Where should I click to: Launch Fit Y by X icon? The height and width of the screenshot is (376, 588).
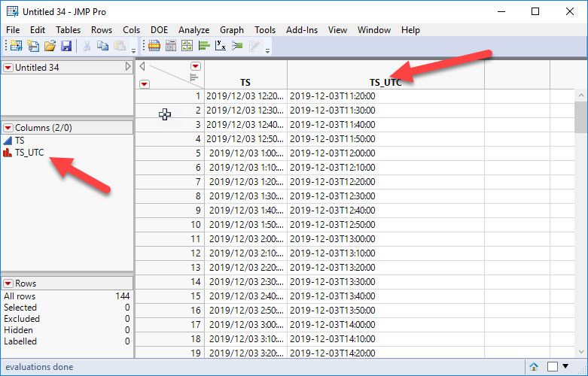[221, 46]
